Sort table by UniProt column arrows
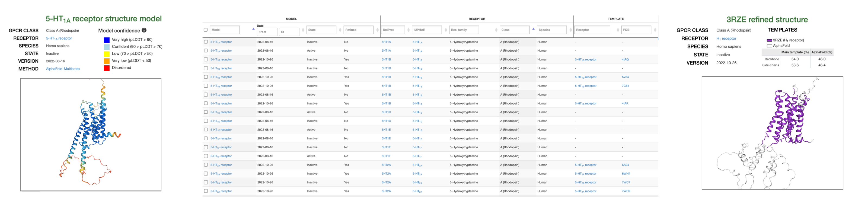868x217 pixels. click(409, 30)
